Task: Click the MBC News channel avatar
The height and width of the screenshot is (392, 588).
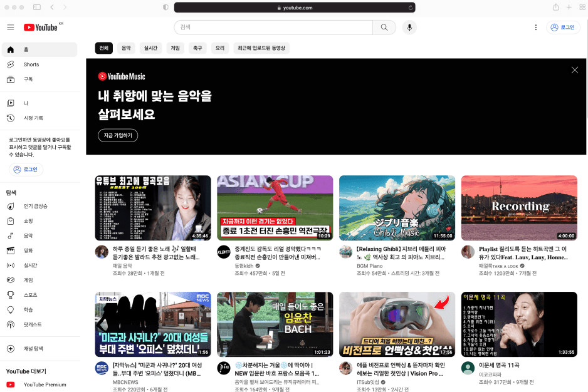Action: [x=102, y=368]
